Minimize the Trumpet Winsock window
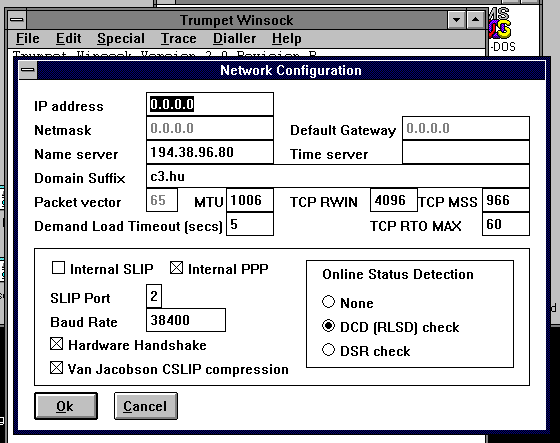The image size is (560, 443). click(x=456, y=20)
